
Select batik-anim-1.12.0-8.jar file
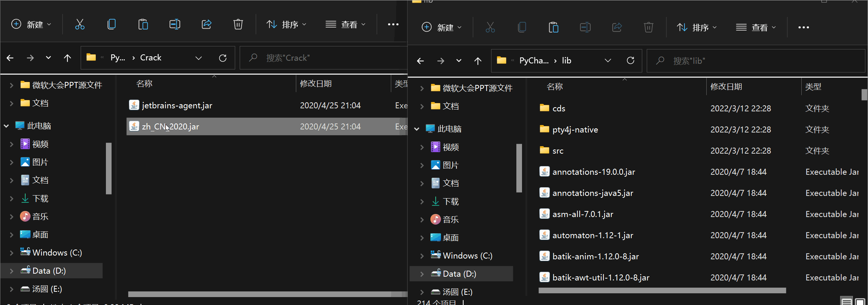point(589,256)
